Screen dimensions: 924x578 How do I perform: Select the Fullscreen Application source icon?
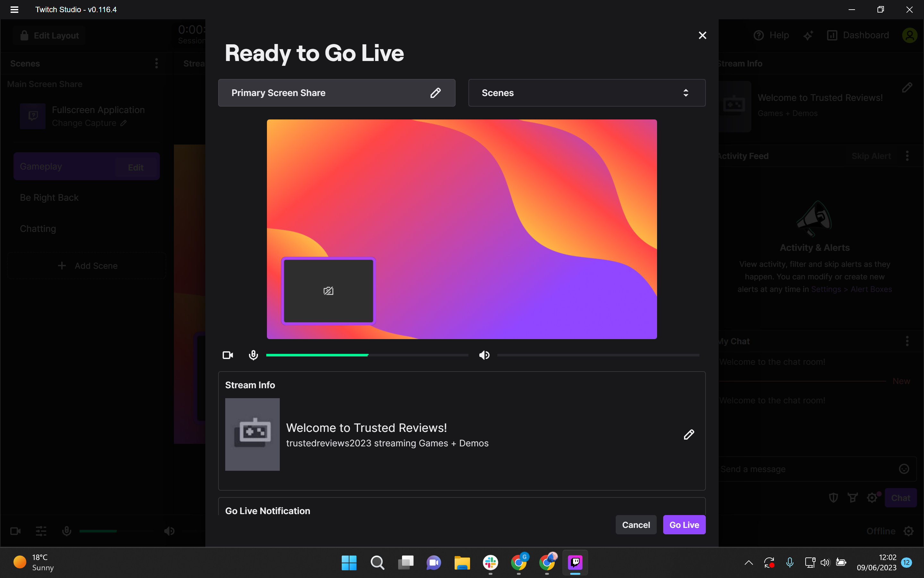[33, 116]
